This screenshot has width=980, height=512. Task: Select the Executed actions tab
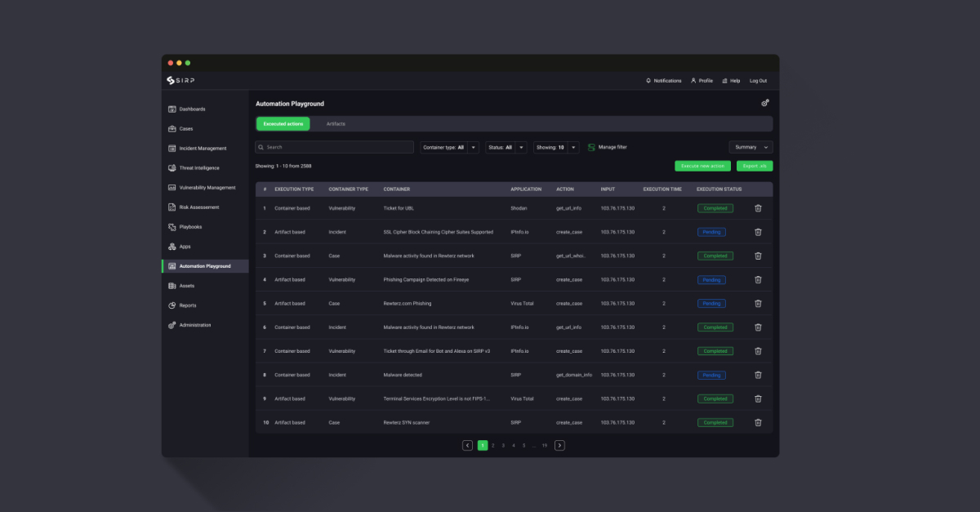283,123
